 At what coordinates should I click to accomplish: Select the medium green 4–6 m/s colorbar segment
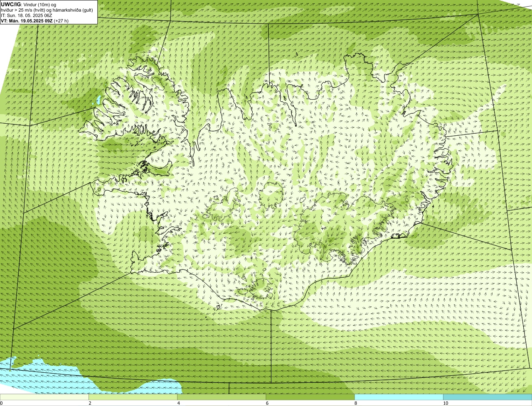point(222,397)
